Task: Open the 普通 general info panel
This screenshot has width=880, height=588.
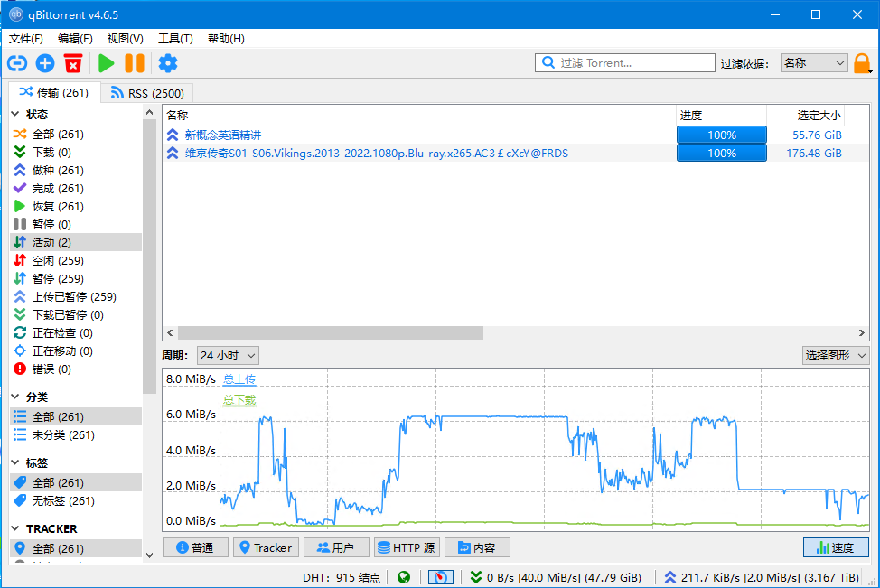Action: tap(195, 547)
